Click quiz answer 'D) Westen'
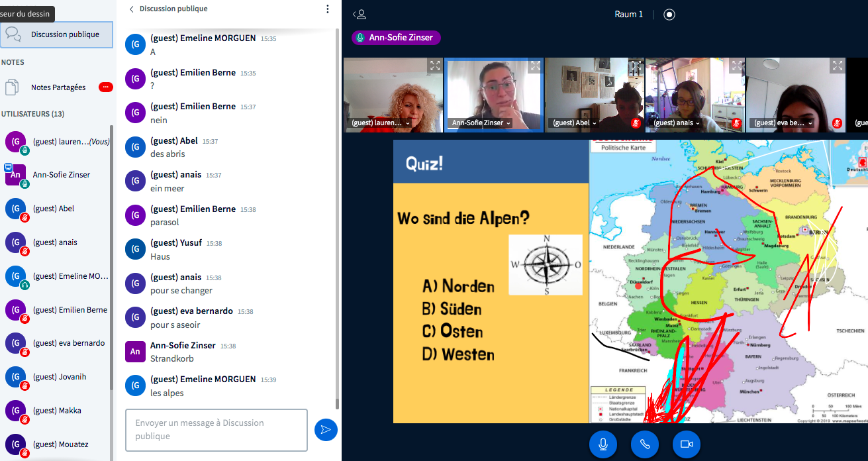 click(458, 354)
